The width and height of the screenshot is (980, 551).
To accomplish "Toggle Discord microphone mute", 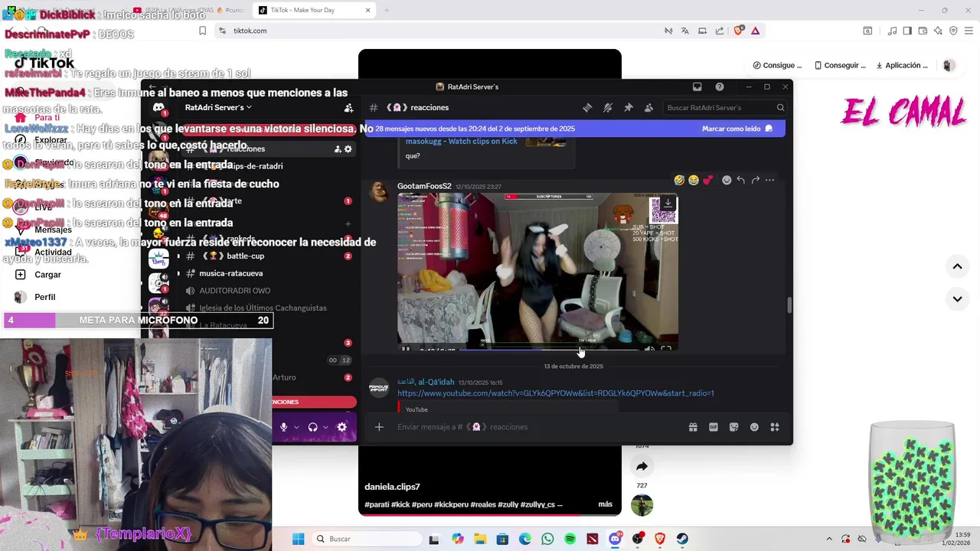I will coord(283,427).
